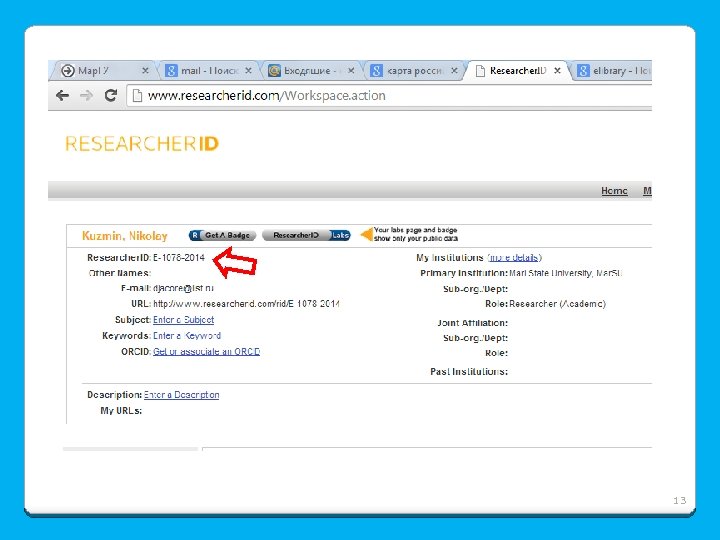Click the Past Institutions label
This screenshot has height=540, width=720.
click(x=469, y=371)
